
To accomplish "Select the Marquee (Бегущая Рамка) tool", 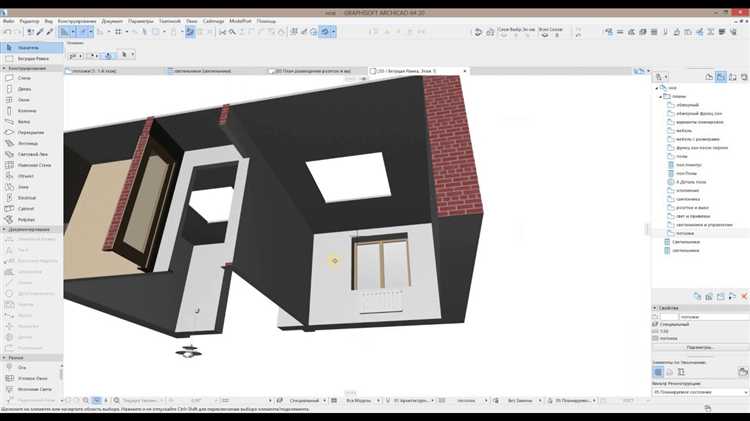I will click(32, 58).
